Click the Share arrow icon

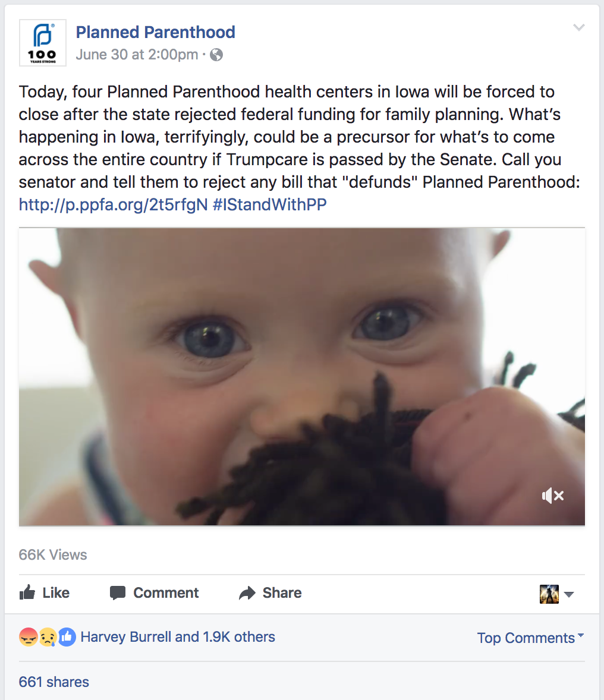(247, 593)
